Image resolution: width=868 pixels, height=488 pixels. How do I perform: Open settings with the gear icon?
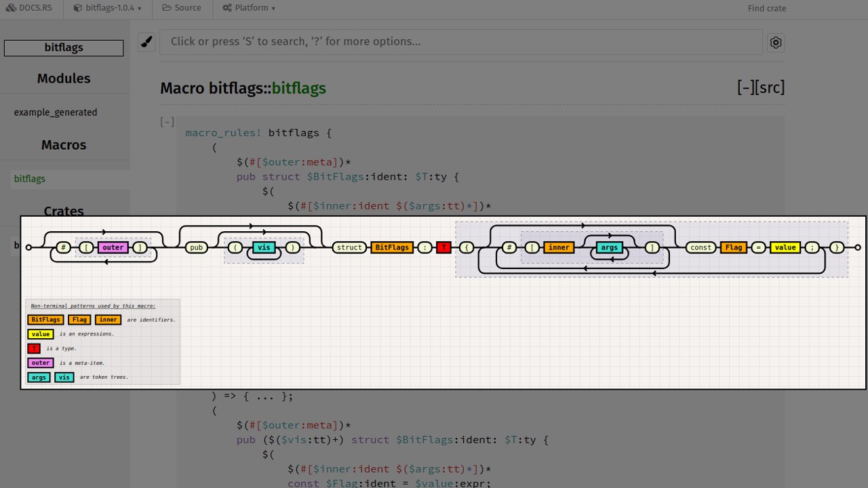(x=776, y=42)
